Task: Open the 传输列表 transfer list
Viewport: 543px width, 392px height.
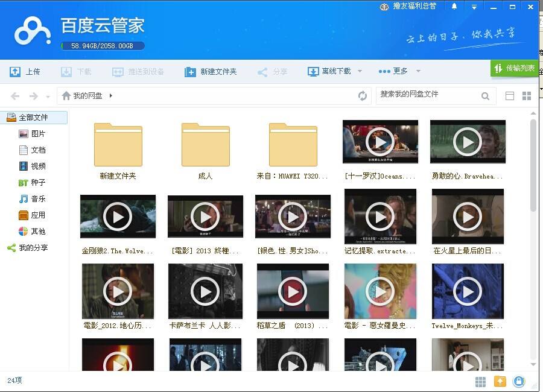Action: point(514,68)
